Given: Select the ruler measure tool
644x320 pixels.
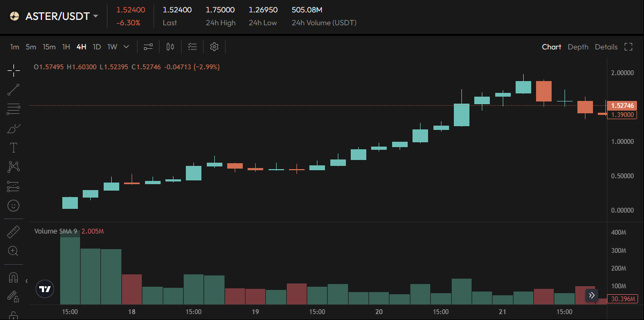Looking at the screenshot, I should 14,232.
